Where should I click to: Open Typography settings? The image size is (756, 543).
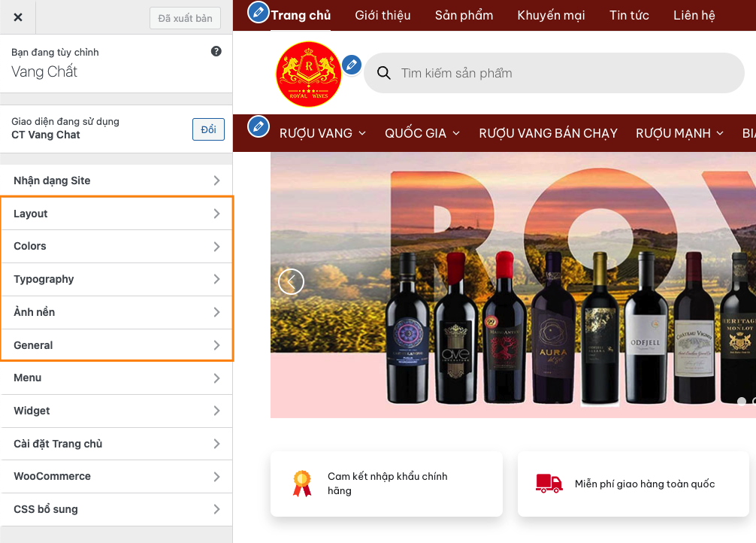pos(116,279)
